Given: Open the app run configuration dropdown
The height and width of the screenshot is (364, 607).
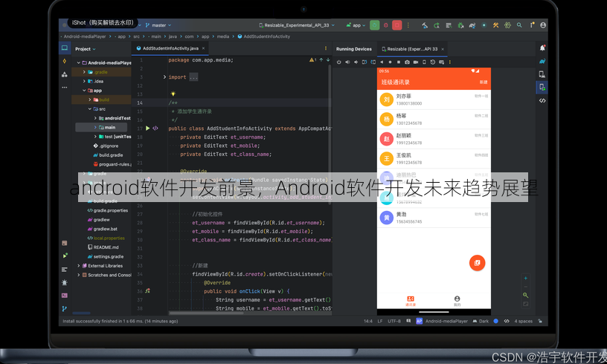Looking at the screenshot, I should point(356,25).
